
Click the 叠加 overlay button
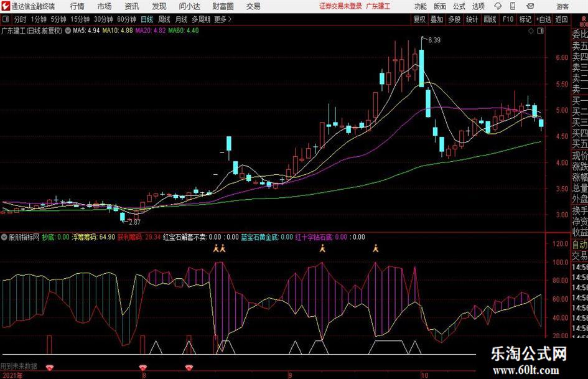click(437, 19)
